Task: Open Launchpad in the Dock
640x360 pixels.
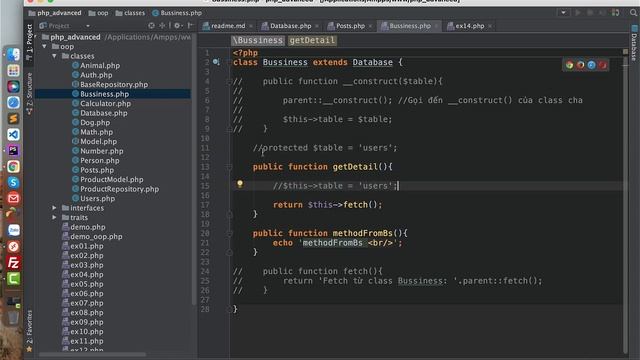Action: pyautogui.click(x=13, y=71)
